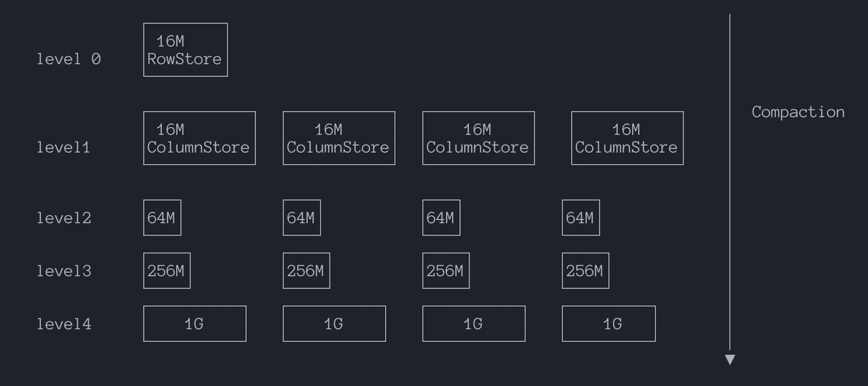Click the second 16M ColumnStore box
Image resolution: width=868 pixels, height=386 pixels.
[339, 138]
